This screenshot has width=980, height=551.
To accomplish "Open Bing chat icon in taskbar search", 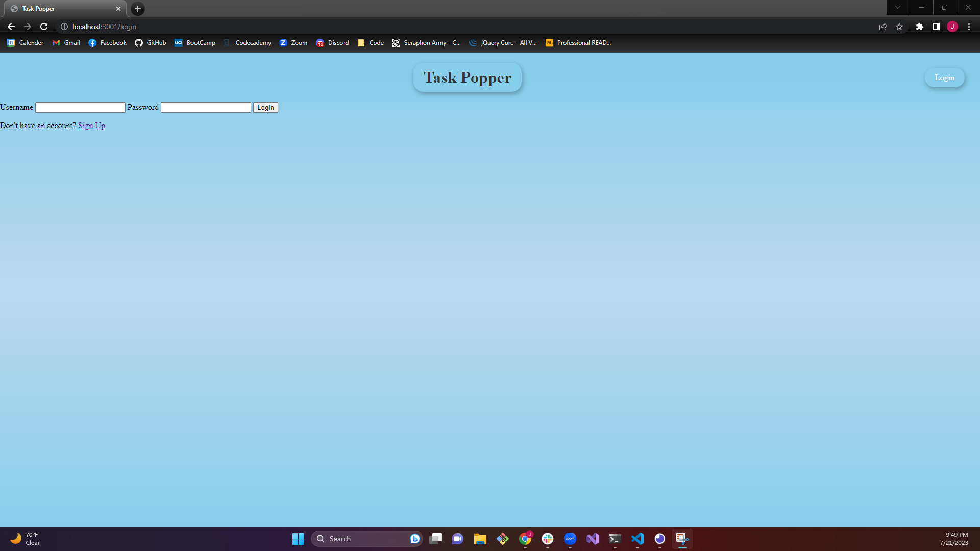I will coord(414,539).
